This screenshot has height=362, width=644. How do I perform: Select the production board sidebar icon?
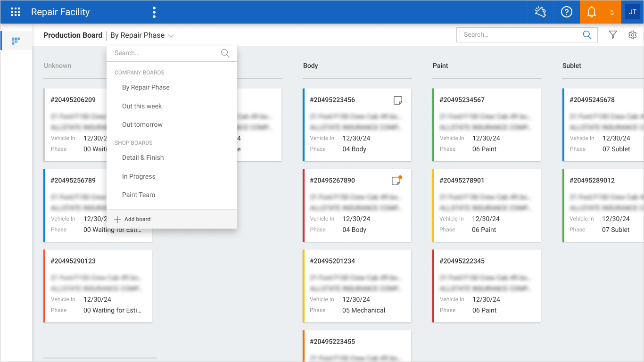click(x=16, y=41)
